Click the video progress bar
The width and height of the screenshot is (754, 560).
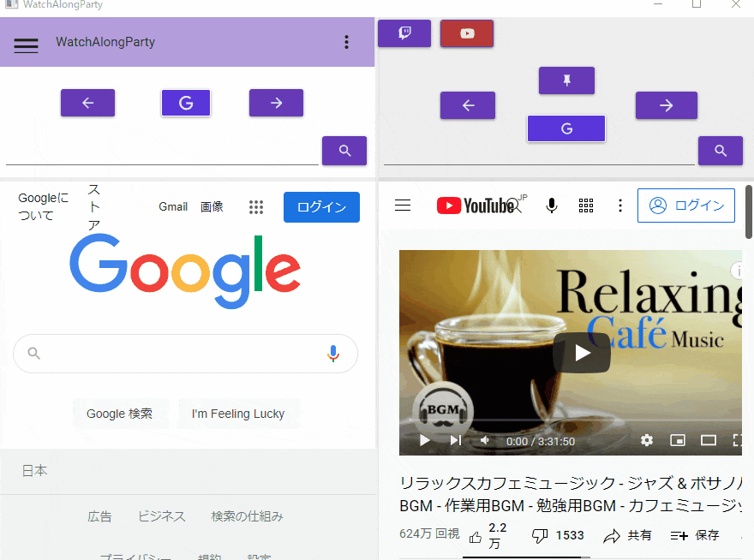(575, 420)
